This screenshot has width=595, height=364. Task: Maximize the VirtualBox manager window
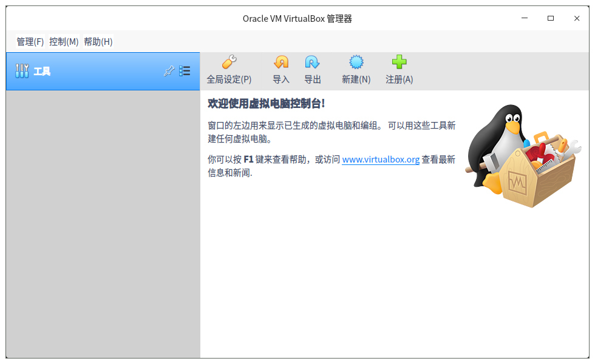click(551, 18)
